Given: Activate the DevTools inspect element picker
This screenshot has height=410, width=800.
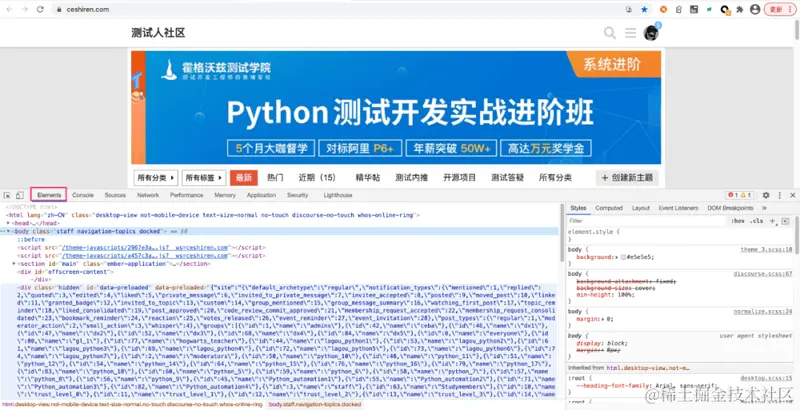Looking at the screenshot, I should tap(7, 195).
